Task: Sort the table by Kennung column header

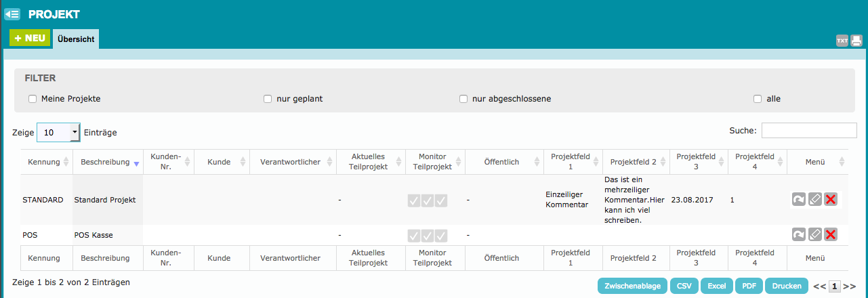Action: tap(44, 163)
